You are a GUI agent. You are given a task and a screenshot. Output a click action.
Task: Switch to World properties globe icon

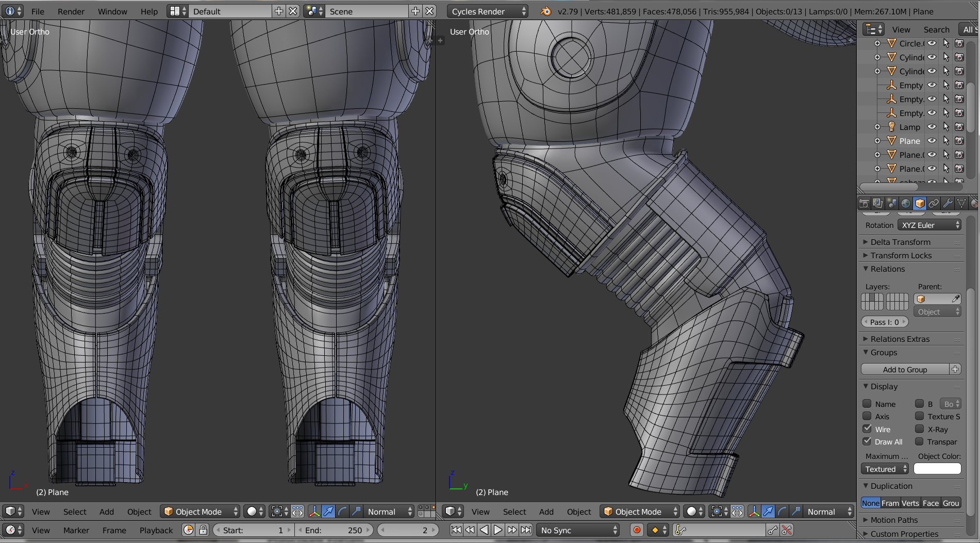[906, 204]
